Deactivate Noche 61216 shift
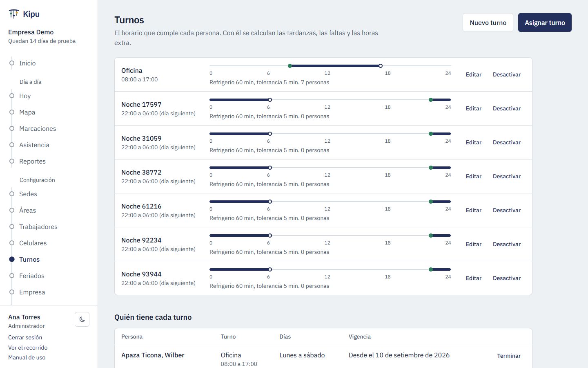 [507, 210]
